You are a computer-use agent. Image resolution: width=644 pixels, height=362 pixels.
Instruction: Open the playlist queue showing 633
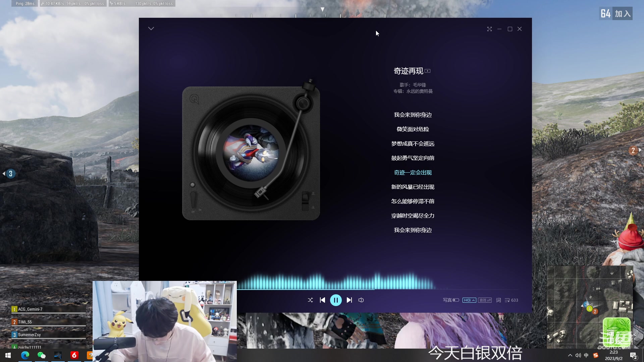pyautogui.click(x=512, y=300)
